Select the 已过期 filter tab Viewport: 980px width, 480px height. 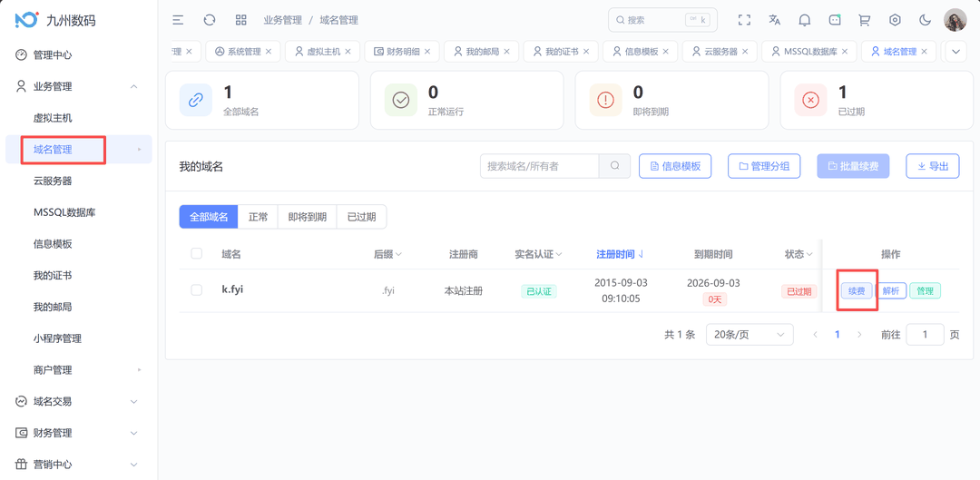click(361, 217)
